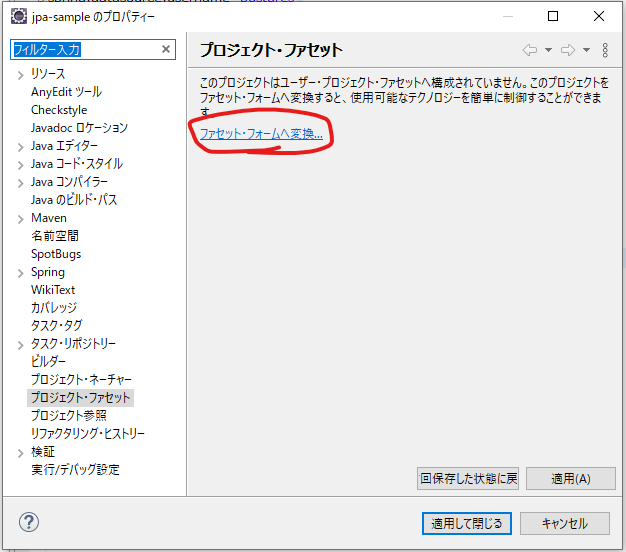Select Java コンパイラー item
The image size is (626, 552).
point(69,182)
